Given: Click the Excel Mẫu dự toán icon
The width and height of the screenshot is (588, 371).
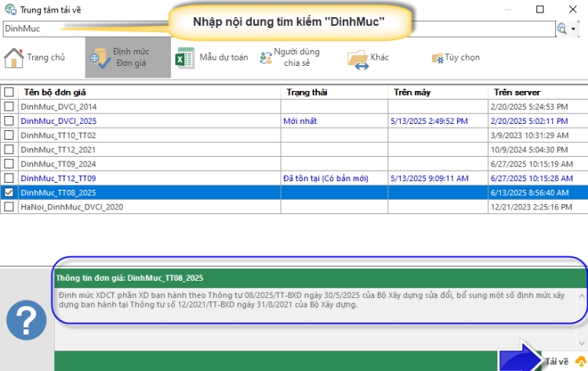Looking at the screenshot, I should tap(184, 58).
